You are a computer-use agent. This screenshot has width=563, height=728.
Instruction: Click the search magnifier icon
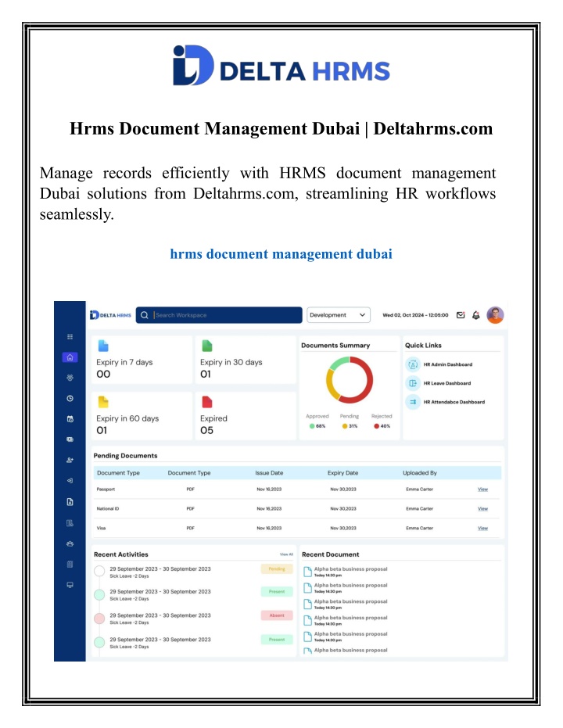145,315
